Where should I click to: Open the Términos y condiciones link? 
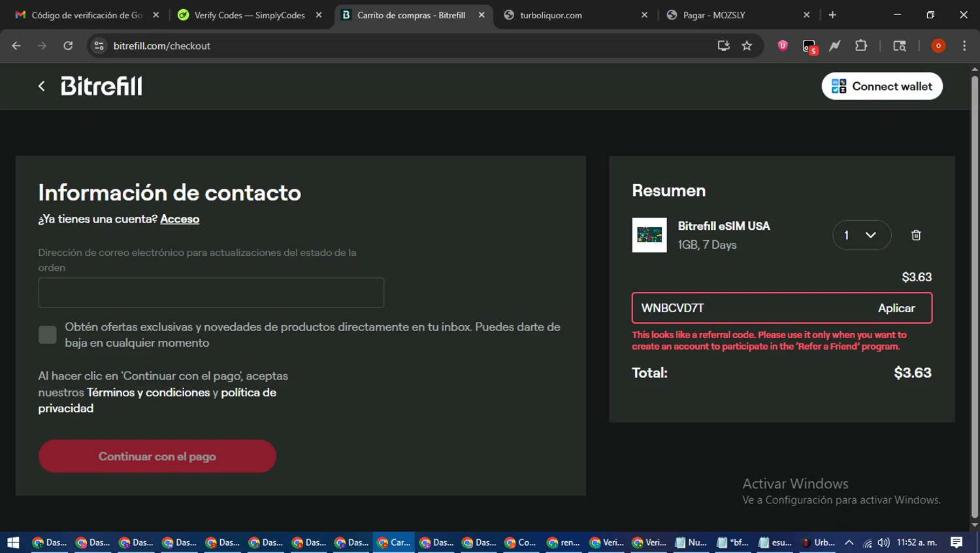(148, 392)
